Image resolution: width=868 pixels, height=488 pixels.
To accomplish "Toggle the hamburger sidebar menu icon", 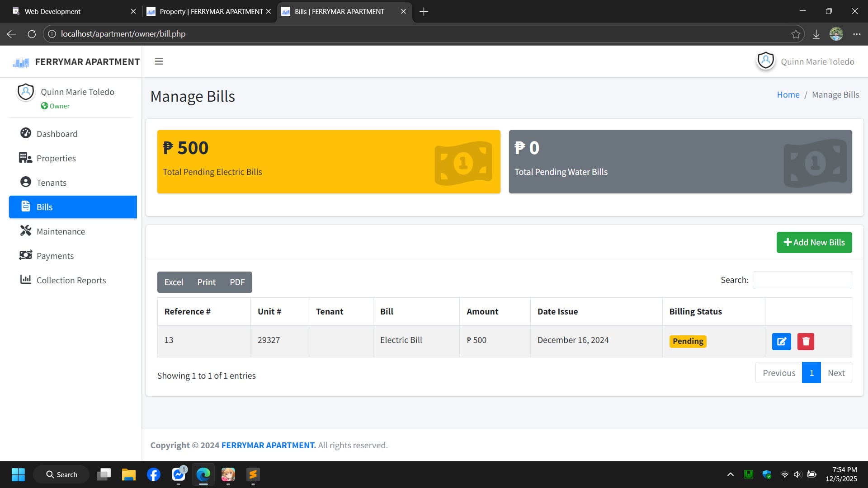I will (x=159, y=61).
